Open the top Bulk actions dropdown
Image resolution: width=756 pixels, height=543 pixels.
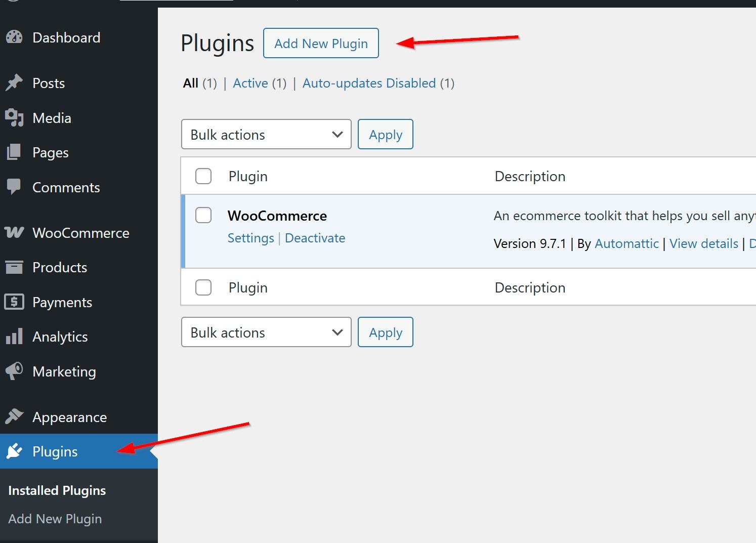coord(266,134)
